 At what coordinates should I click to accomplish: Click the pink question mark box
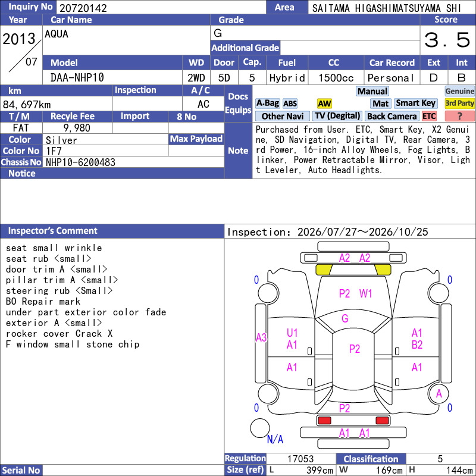459,116
